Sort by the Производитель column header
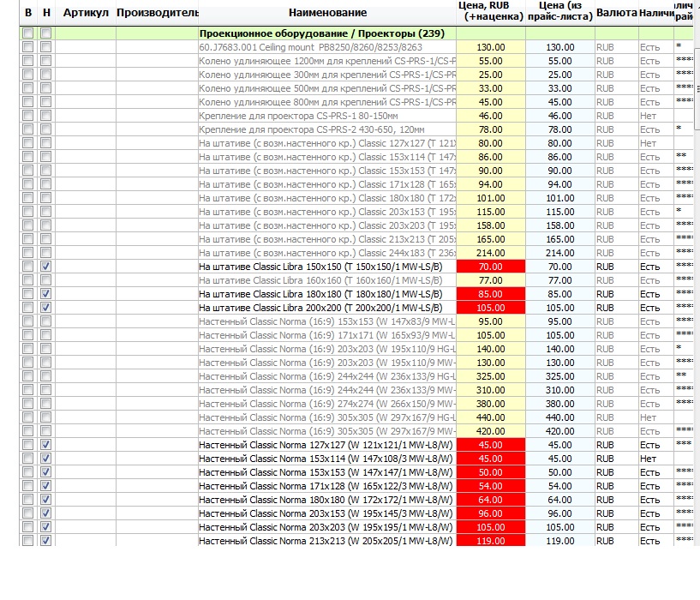This screenshot has width=700, height=600. [157, 13]
